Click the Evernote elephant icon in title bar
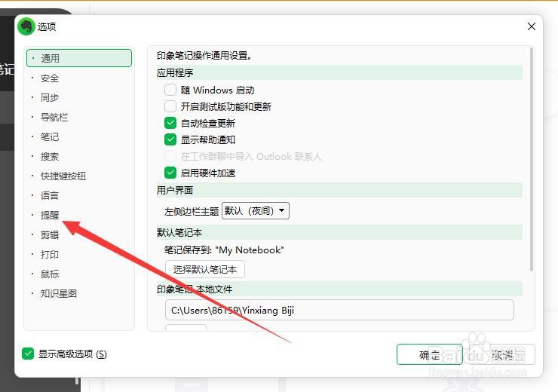 pos(26,26)
